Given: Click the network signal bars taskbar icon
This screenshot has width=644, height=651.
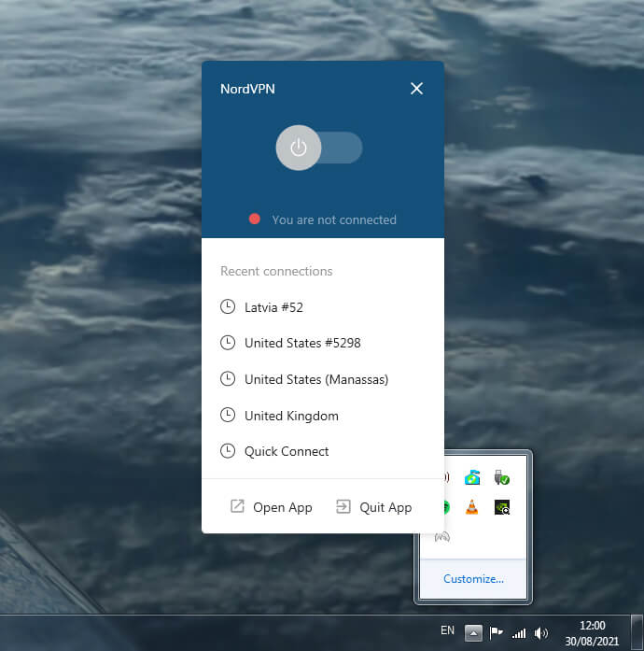Looking at the screenshot, I should pyautogui.click(x=519, y=632).
